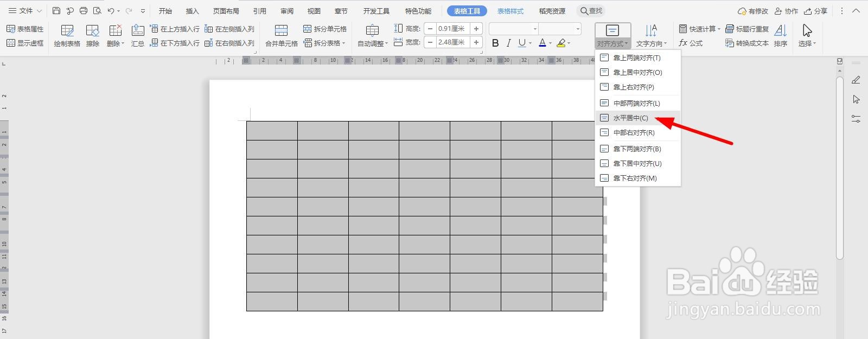Viewport: 868px width, 339px height.
Task: Select the 擦除 eraser tool
Action: (x=93, y=36)
